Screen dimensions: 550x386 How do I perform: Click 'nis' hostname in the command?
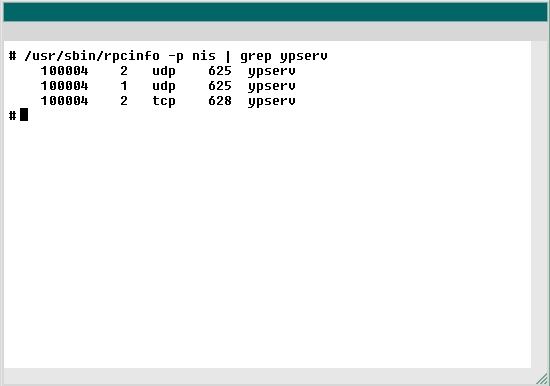pos(204,56)
